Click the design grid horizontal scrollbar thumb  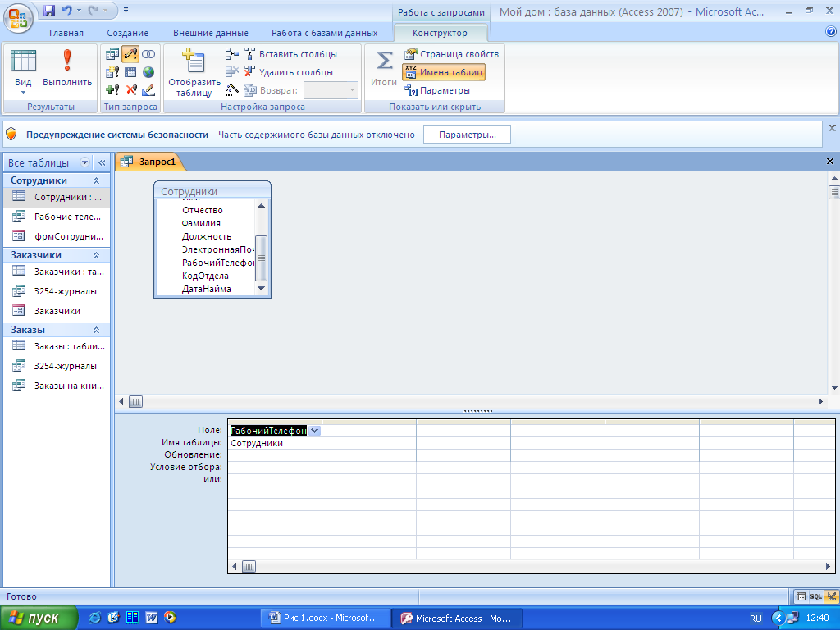point(249,566)
